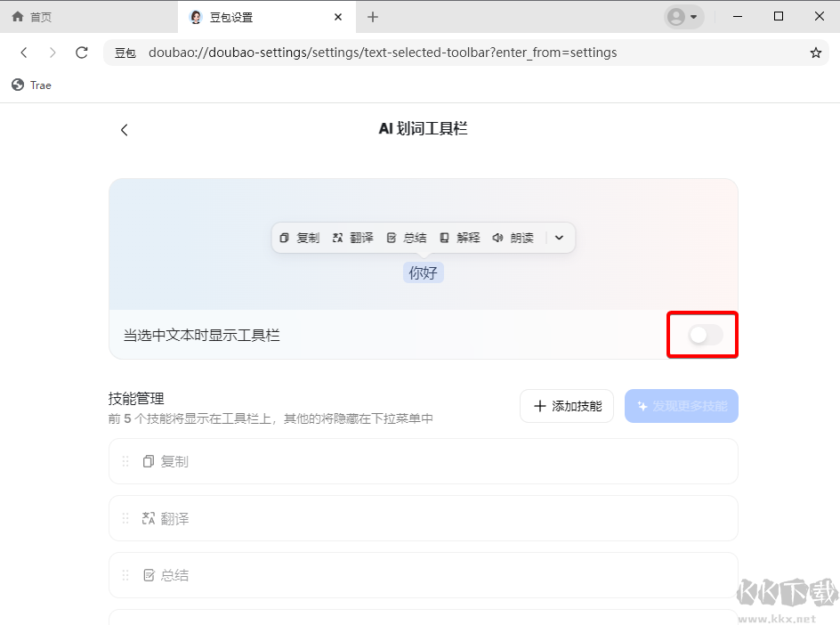Viewport: 840px width, 625px height.
Task: Click the browser forward navigation arrow
Action: point(52,53)
